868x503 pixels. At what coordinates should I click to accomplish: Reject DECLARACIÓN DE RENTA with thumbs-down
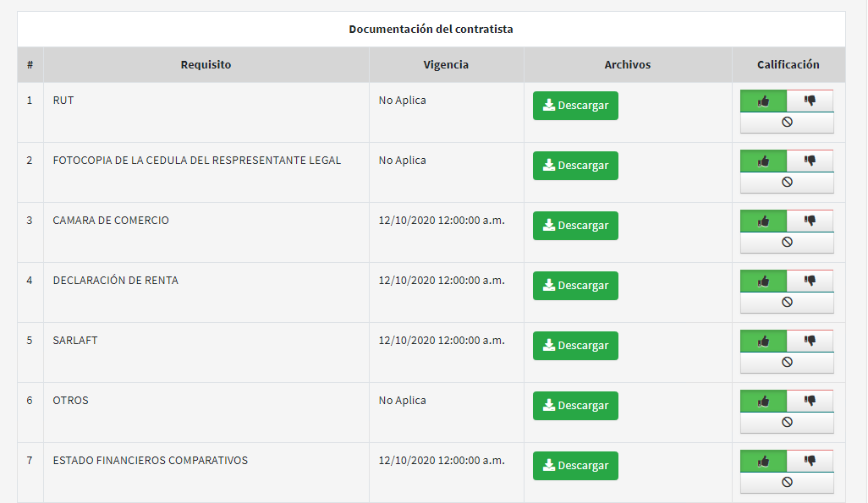[810, 281]
